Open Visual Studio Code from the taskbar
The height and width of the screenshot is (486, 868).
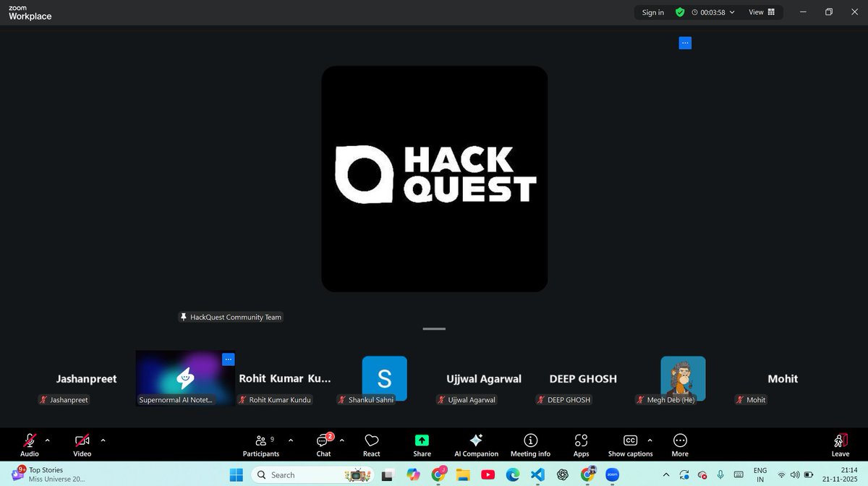click(537, 474)
